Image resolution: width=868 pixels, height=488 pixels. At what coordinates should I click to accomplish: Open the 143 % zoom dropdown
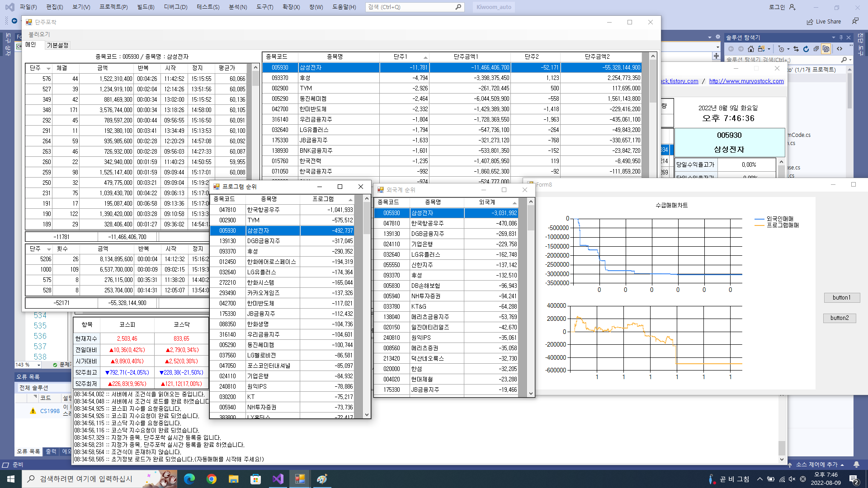coord(38,365)
